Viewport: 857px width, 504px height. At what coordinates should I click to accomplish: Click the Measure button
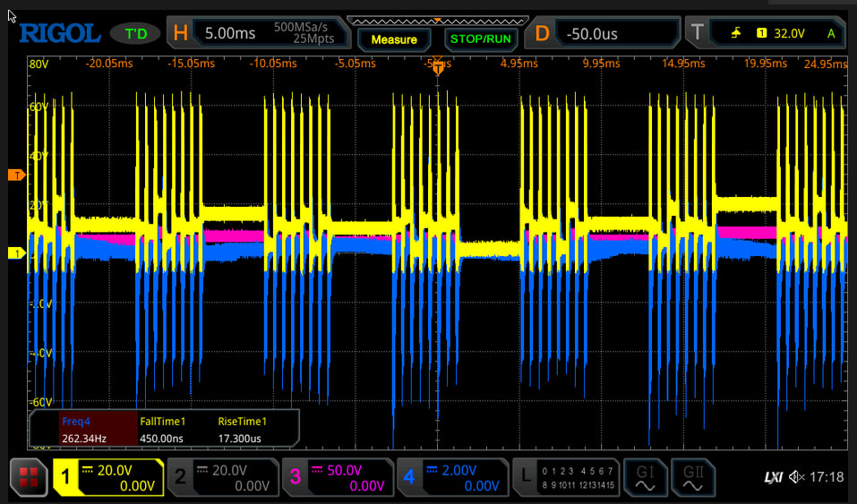click(x=394, y=39)
